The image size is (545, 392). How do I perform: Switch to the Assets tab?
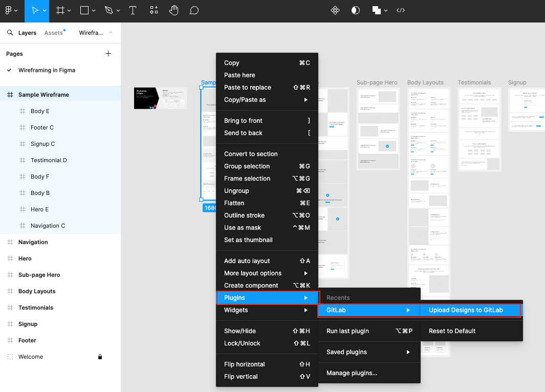point(54,32)
